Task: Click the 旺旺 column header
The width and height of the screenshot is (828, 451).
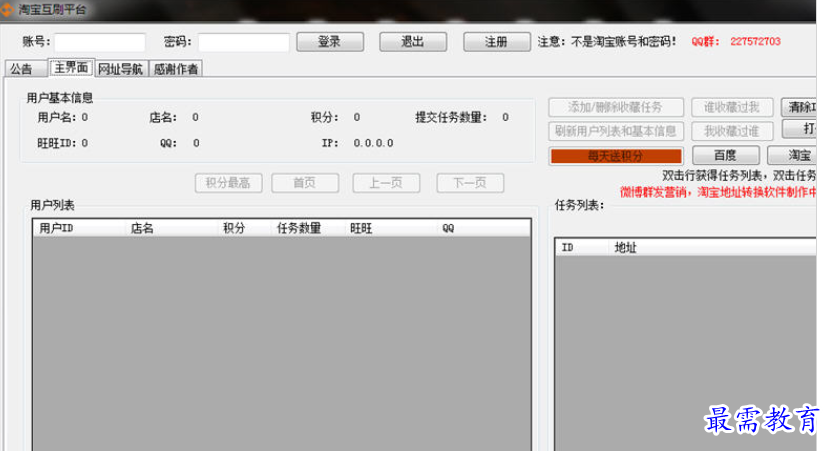Action: point(391,228)
